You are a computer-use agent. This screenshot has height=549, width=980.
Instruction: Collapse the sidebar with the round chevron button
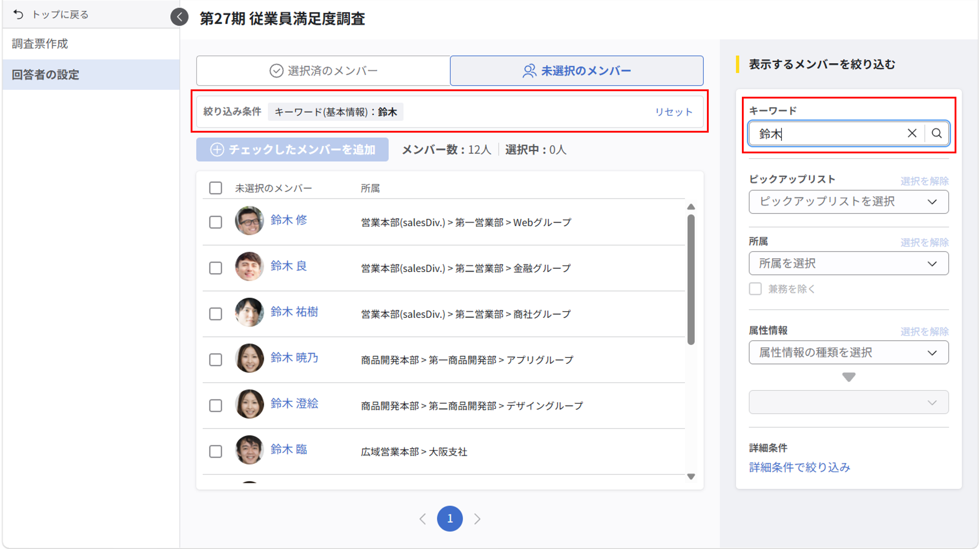pos(179,17)
